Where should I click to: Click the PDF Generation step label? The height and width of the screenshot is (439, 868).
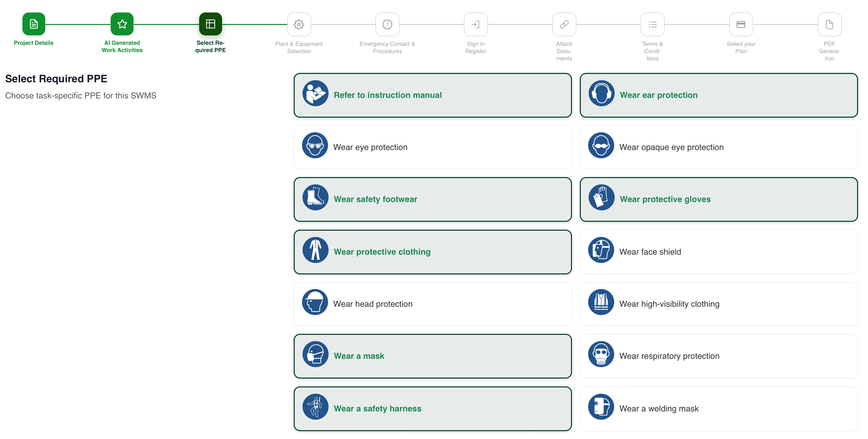click(x=829, y=51)
